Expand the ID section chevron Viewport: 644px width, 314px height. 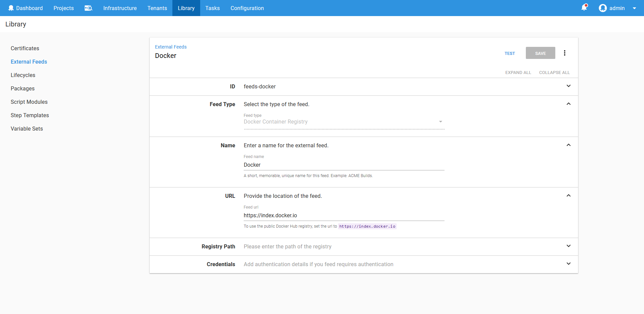[x=568, y=86]
